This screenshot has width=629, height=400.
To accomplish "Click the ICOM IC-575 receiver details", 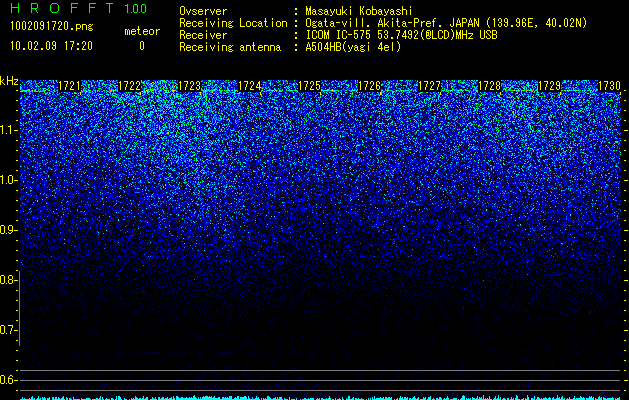I will 401,35.
